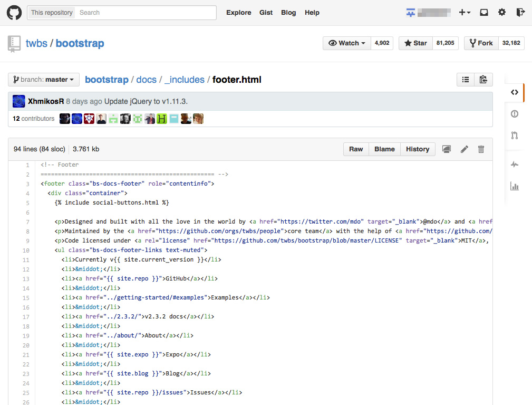Star the bootstrap repository

(x=415, y=43)
